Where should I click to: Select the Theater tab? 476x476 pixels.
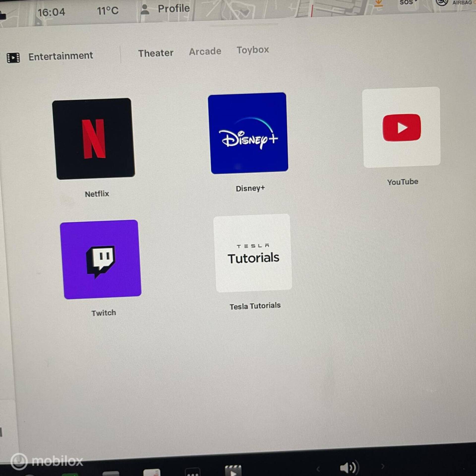156,53
